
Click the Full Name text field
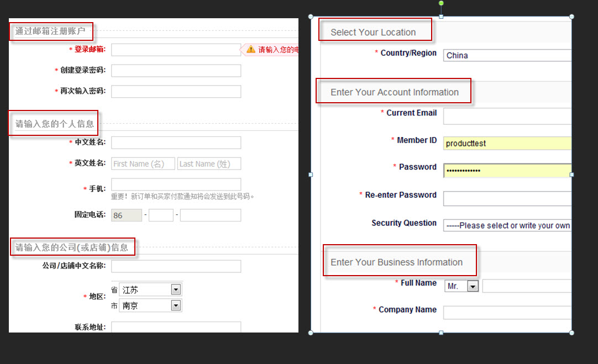pyautogui.click(x=527, y=286)
